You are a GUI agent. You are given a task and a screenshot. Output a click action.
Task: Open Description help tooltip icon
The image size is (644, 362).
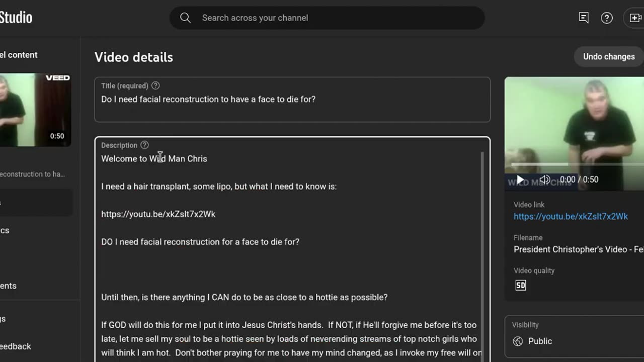(144, 145)
